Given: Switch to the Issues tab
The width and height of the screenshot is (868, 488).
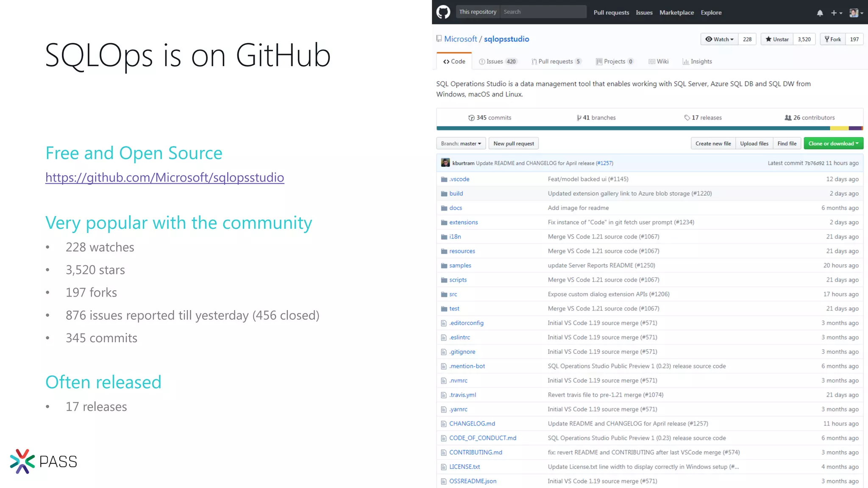Looking at the screenshot, I should pos(498,61).
